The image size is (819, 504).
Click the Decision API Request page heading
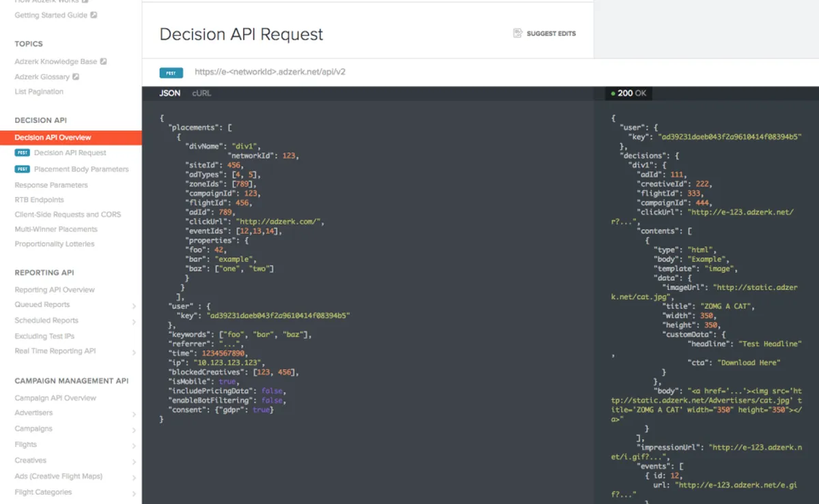pos(241,34)
